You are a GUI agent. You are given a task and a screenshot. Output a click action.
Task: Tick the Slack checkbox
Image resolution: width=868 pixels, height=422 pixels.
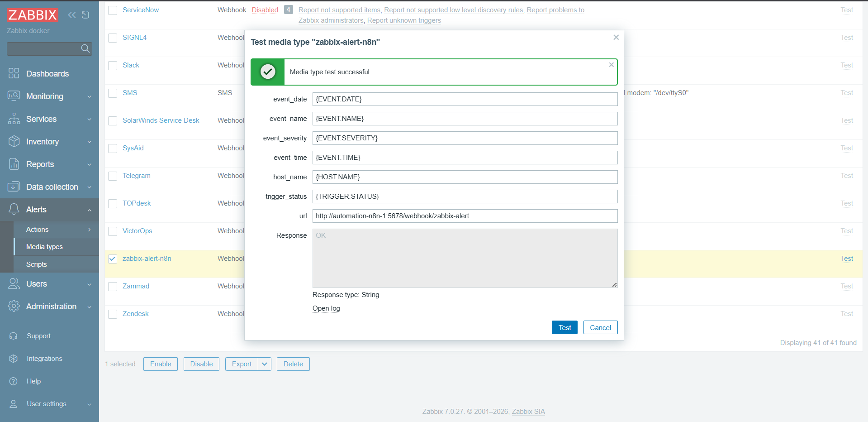(113, 66)
